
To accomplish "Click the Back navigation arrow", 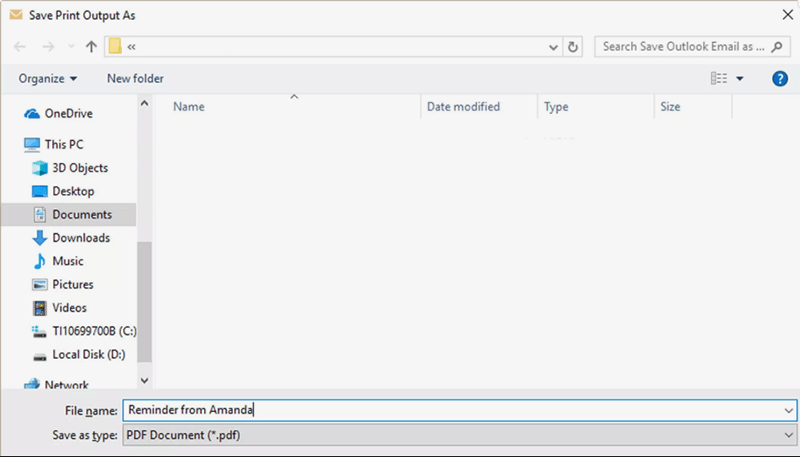I will coord(20,47).
